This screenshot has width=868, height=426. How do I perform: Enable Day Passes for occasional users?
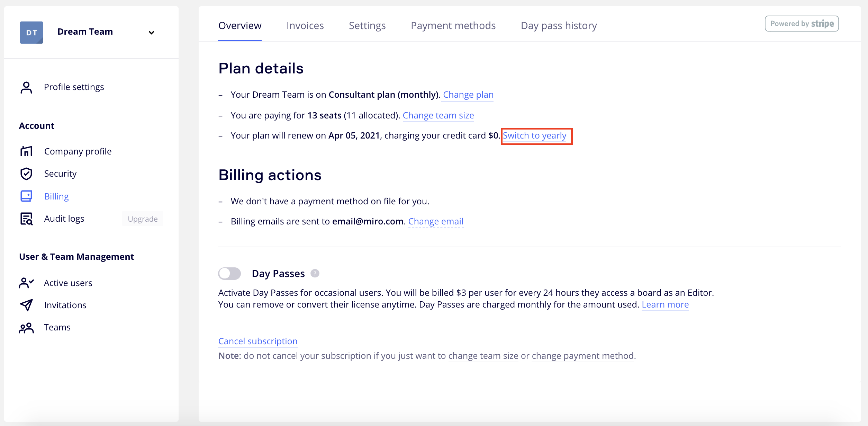229,273
